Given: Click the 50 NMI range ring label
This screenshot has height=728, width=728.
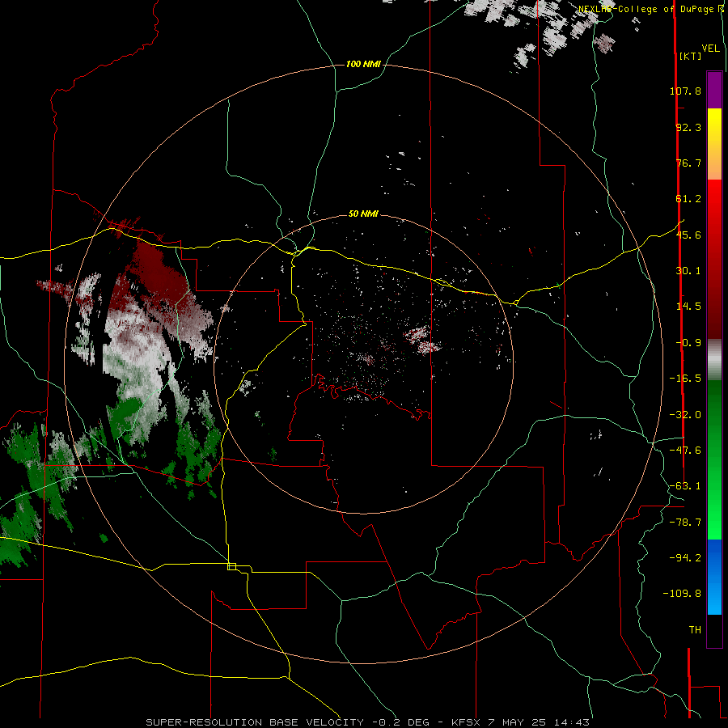Looking at the screenshot, I should pos(363,214).
